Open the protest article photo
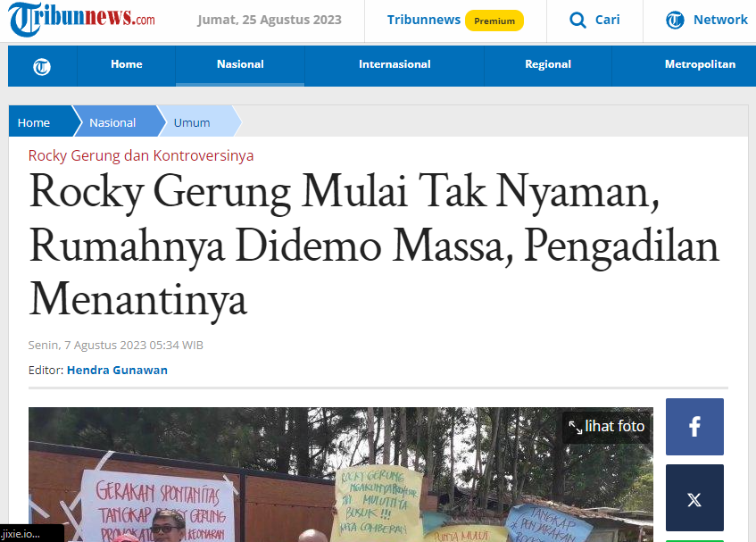 pyautogui.click(x=340, y=474)
